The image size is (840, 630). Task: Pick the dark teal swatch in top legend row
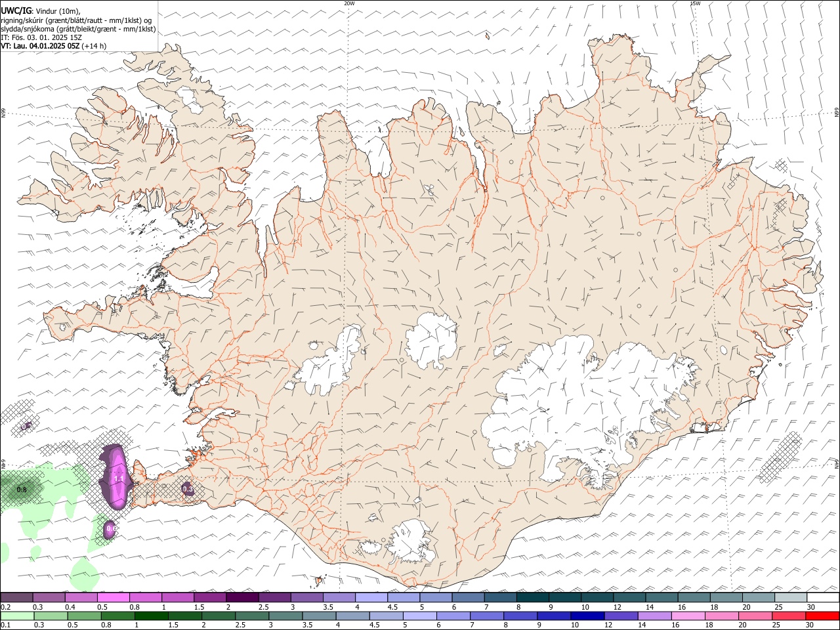click(x=532, y=597)
